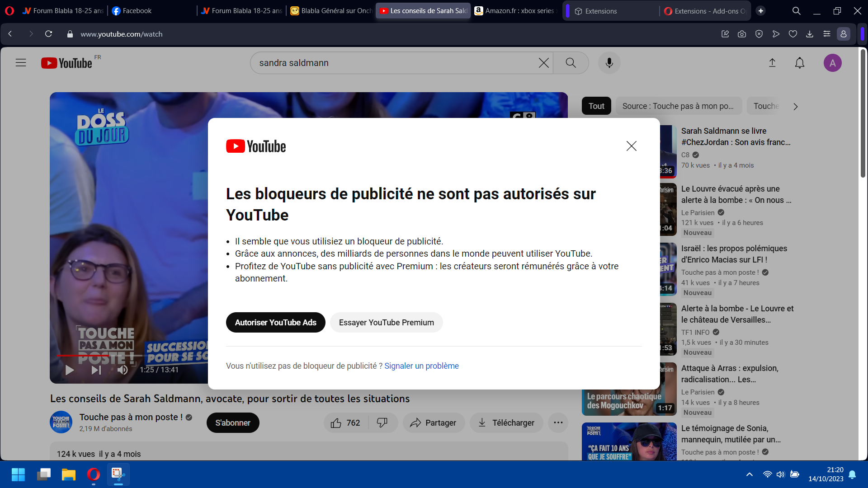The image size is (868, 488).
Task: Run search with the magnifier button
Action: 571,63
